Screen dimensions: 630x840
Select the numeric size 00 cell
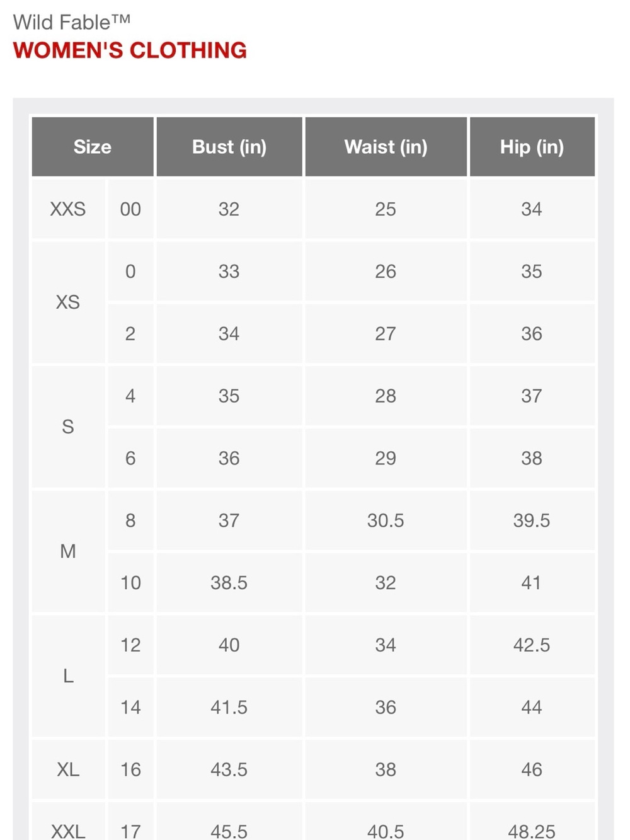[x=130, y=209]
